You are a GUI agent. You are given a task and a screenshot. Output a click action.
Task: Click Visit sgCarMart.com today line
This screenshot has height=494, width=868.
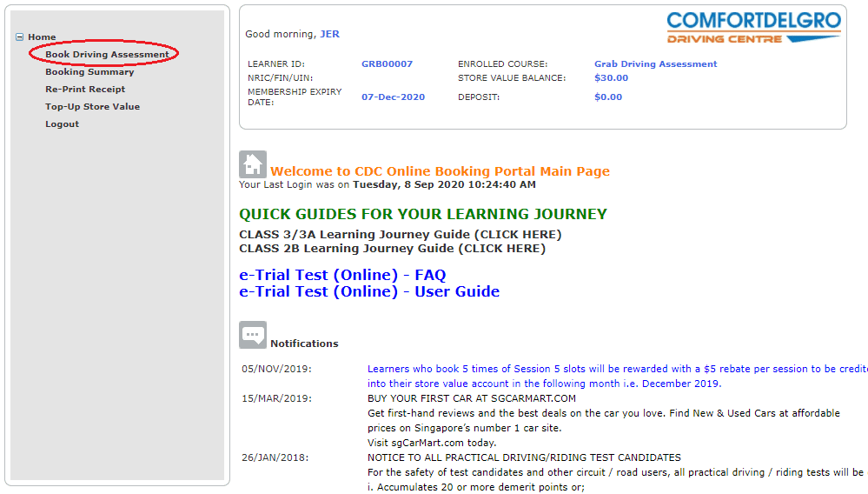(432, 443)
